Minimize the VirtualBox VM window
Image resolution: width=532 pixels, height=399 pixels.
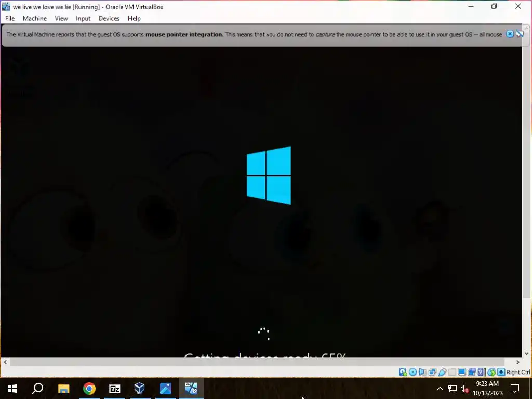(x=471, y=6)
